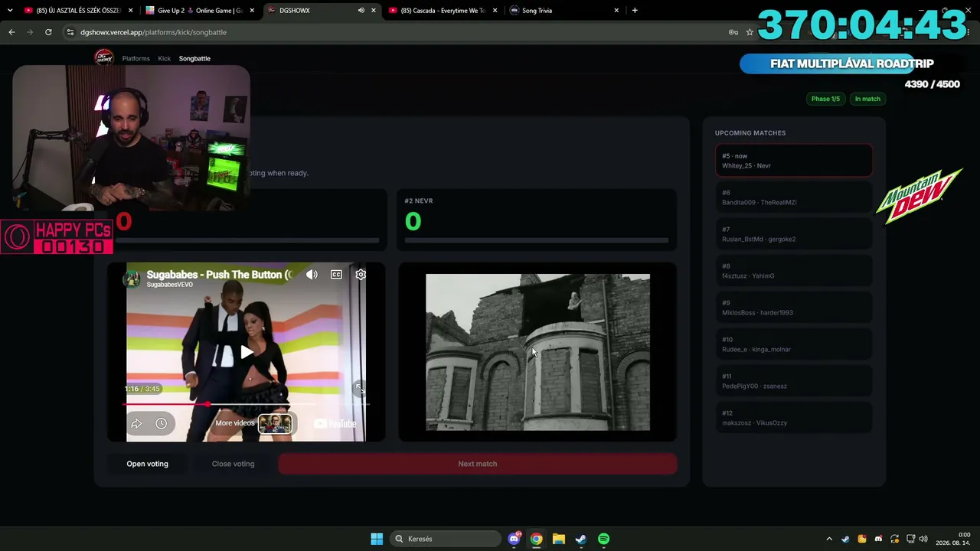The height and width of the screenshot is (551, 980).
Task: Focus the dgshowx.vercel.app address bar
Action: coord(398,32)
